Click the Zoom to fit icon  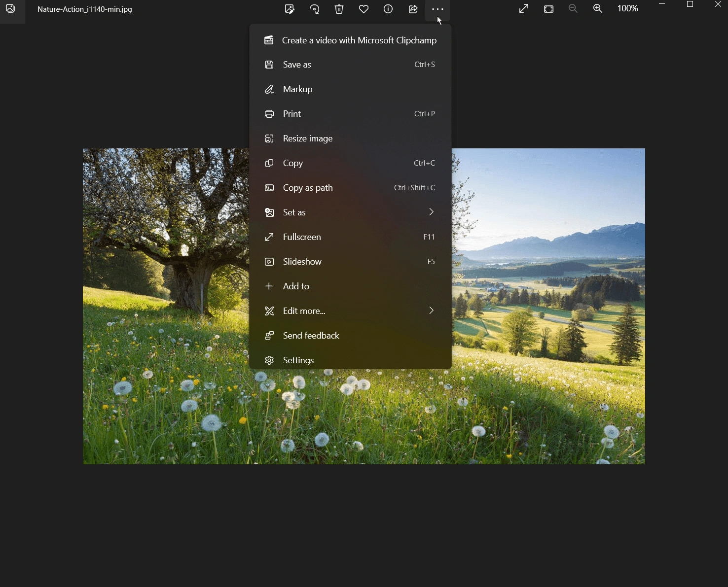coord(548,9)
